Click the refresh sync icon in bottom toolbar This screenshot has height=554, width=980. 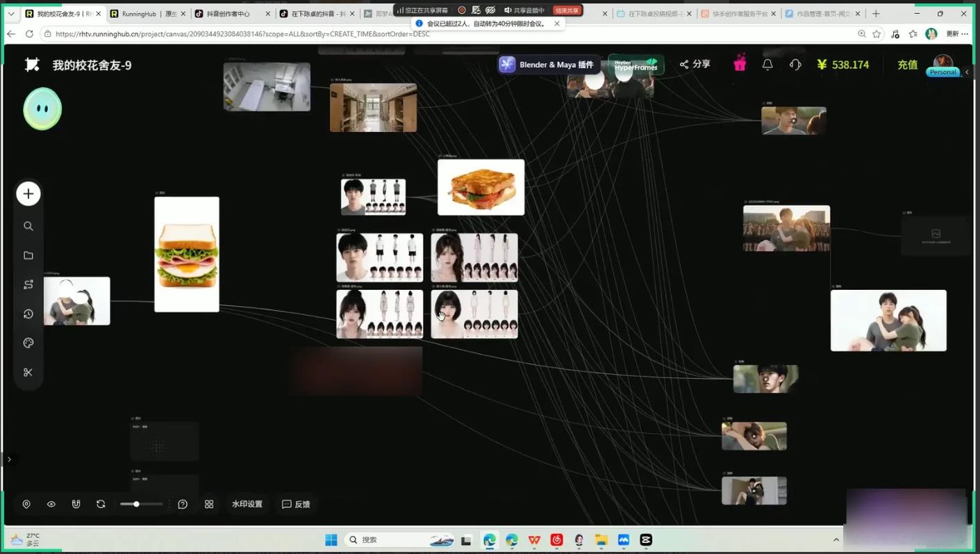pyautogui.click(x=101, y=504)
